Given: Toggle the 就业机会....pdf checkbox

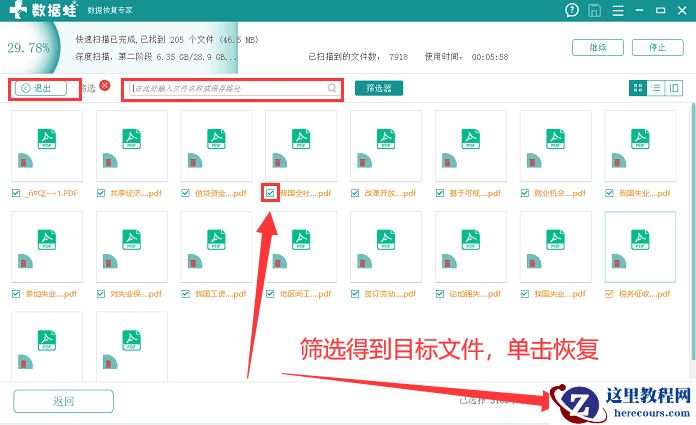Looking at the screenshot, I should (x=525, y=193).
